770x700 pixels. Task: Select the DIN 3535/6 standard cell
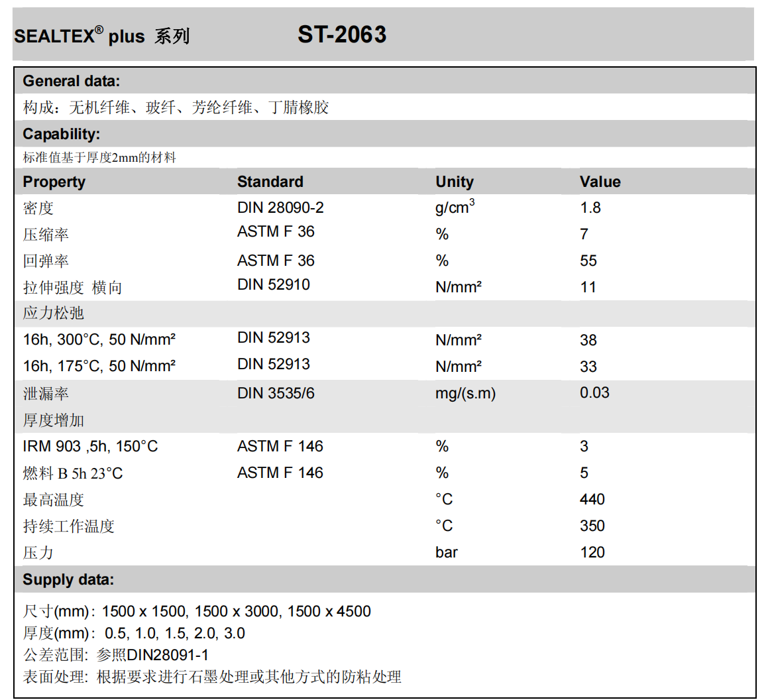click(276, 393)
